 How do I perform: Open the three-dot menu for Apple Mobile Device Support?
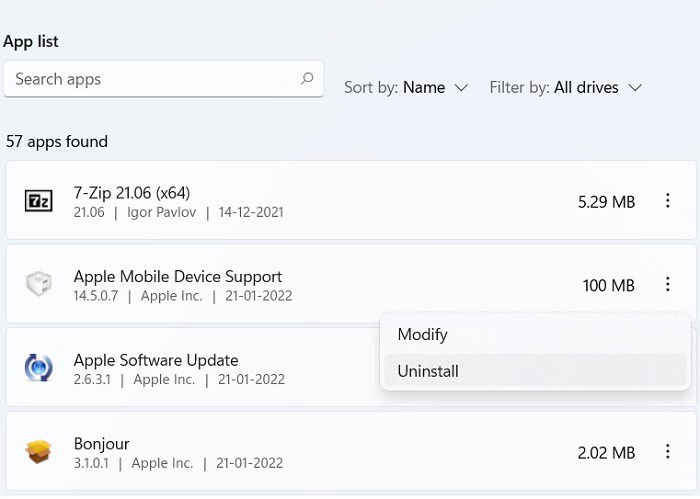667,284
